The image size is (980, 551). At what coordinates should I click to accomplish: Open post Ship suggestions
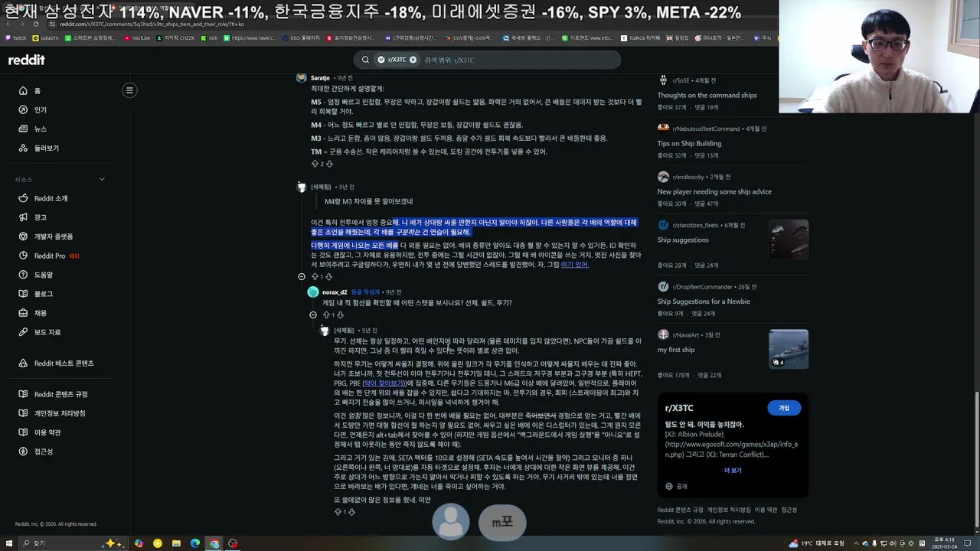coord(683,240)
